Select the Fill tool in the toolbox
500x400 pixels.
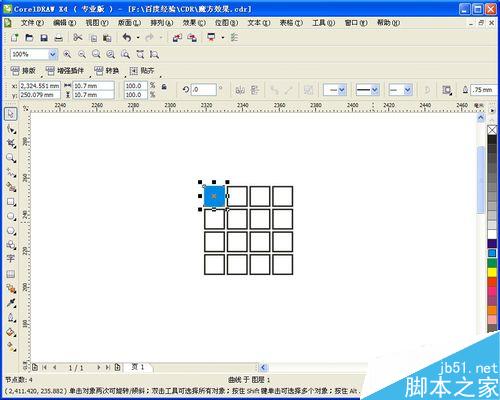tap(11, 332)
